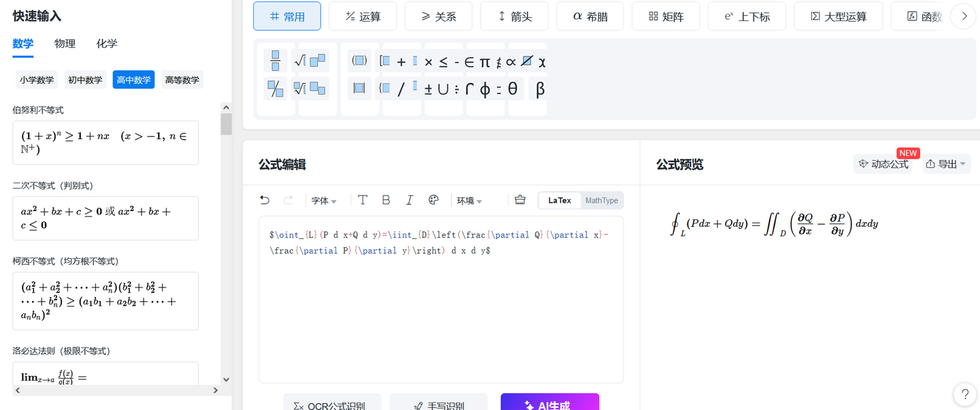Open the 字体 font dropdown

point(324,201)
